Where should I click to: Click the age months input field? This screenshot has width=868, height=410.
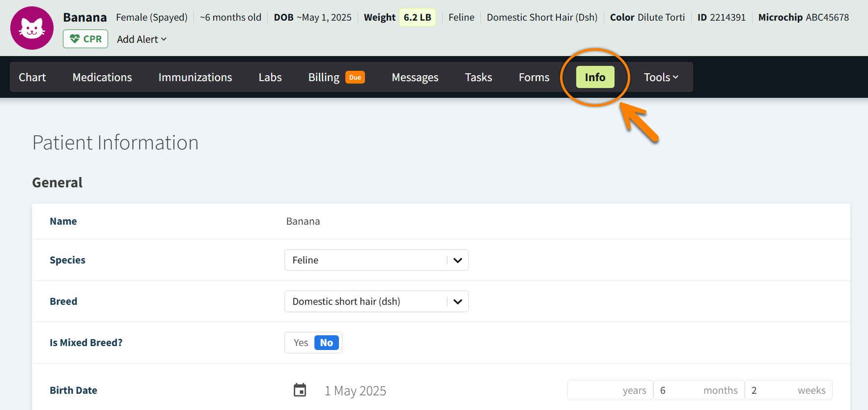(x=678, y=390)
